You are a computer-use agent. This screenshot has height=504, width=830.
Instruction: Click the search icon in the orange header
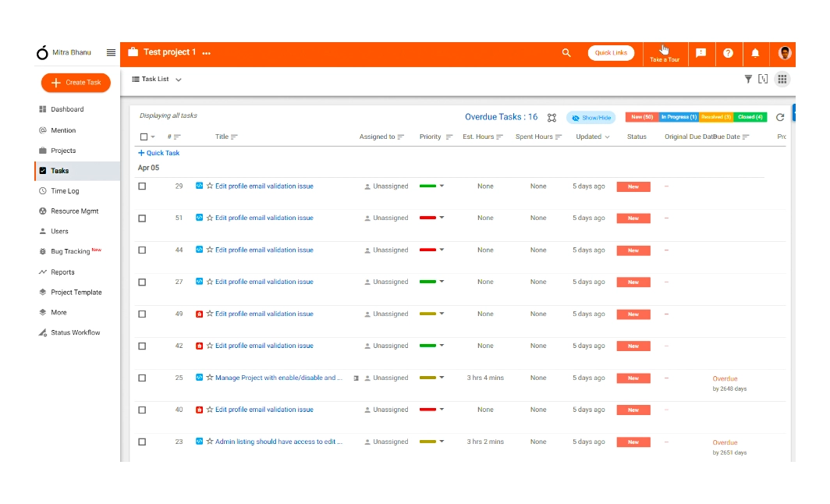[x=566, y=53]
